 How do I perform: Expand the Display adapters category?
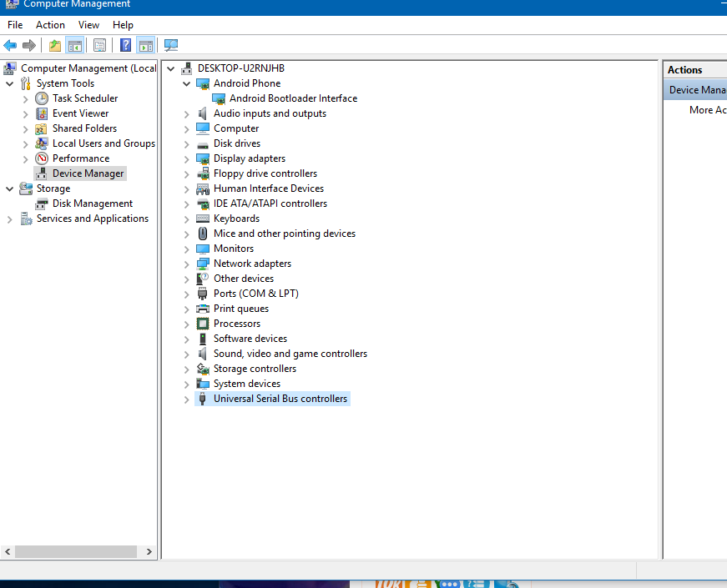click(x=187, y=158)
